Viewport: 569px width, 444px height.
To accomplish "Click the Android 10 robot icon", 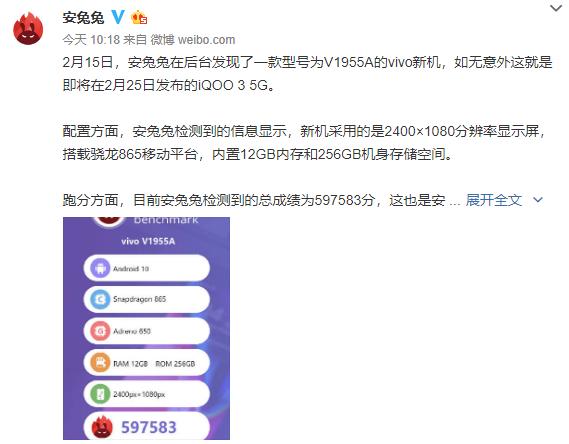I will [x=100, y=268].
